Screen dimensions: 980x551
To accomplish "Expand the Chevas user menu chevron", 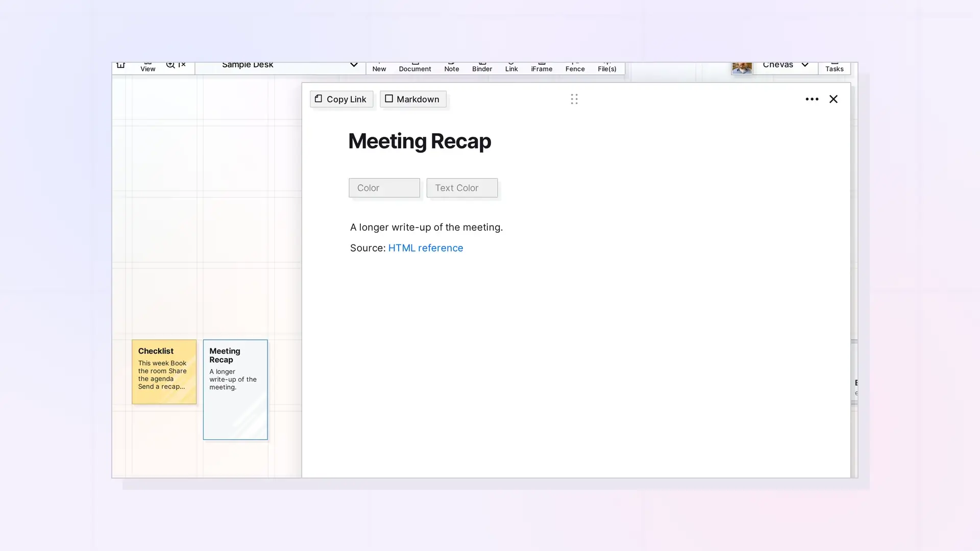I will point(805,65).
